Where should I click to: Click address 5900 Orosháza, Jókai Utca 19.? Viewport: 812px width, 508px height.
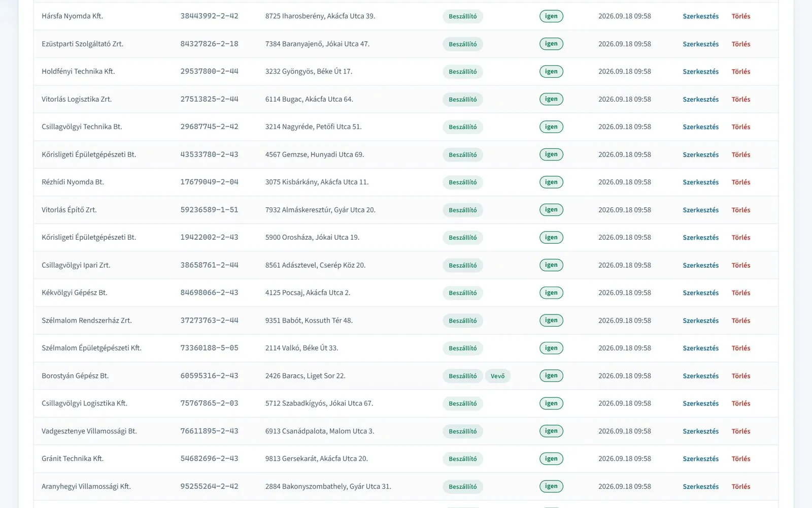coord(312,237)
